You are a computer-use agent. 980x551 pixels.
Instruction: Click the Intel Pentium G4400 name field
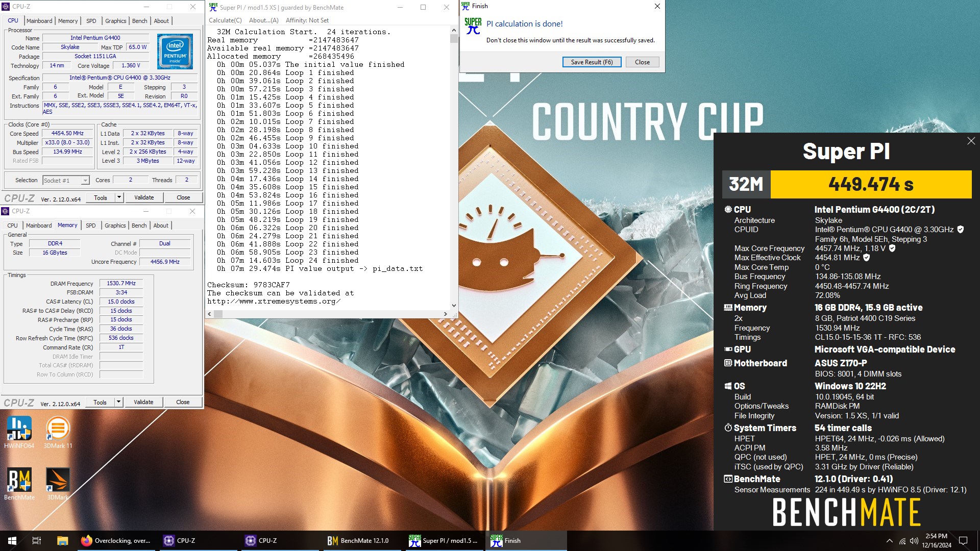[x=95, y=38]
